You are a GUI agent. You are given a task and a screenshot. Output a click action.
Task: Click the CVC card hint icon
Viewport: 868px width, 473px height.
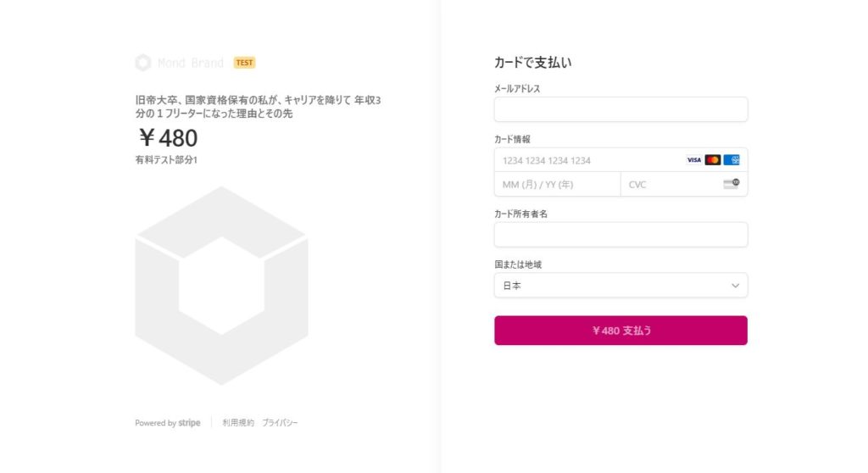tap(732, 184)
